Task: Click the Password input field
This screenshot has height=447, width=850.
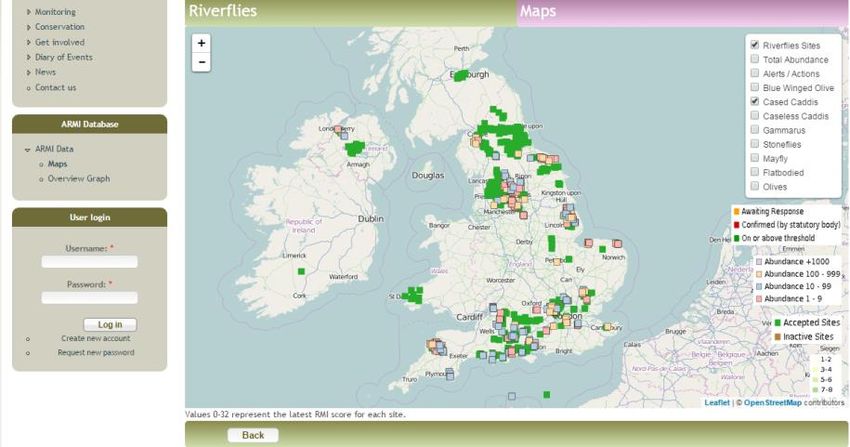Action: coord(89,297)
